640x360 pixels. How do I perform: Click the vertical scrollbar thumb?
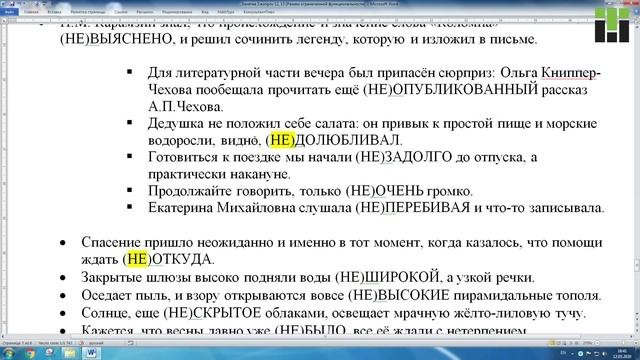pos(637,265)
